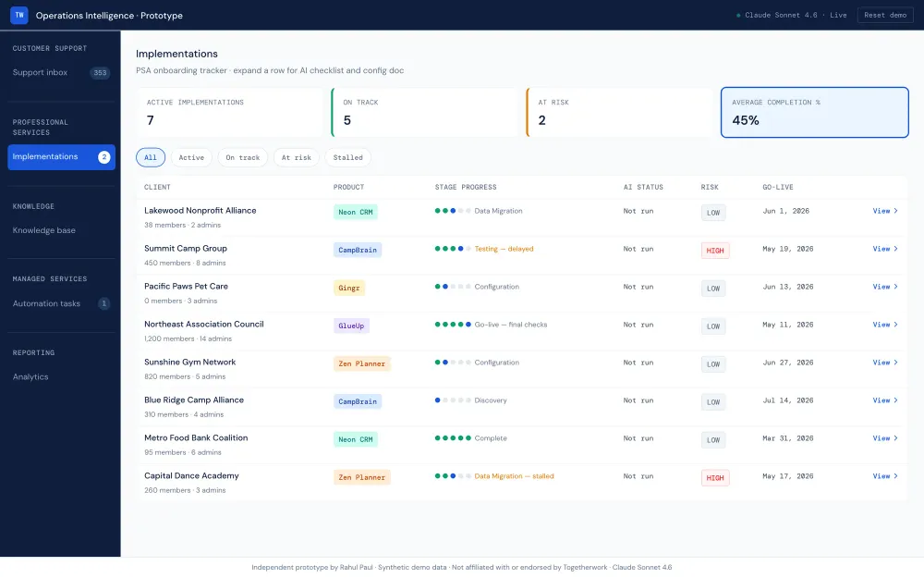The width and height of the screenshot is (924, 578).
Task: Click HIGH risk badge for Capital Dance
Action: 715,478
